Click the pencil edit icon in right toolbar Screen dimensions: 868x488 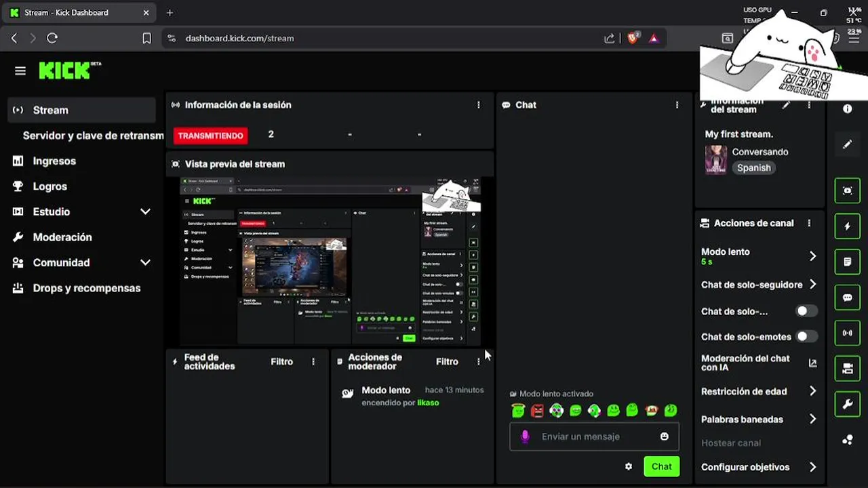click(847, 144)
